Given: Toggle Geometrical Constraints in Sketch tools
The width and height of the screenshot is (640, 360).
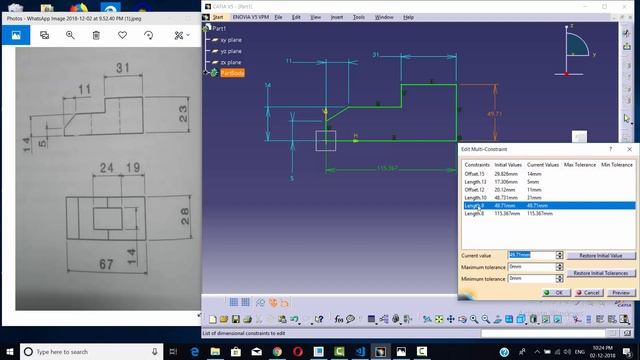Looking at the screenshot, I should pos(273,302).
